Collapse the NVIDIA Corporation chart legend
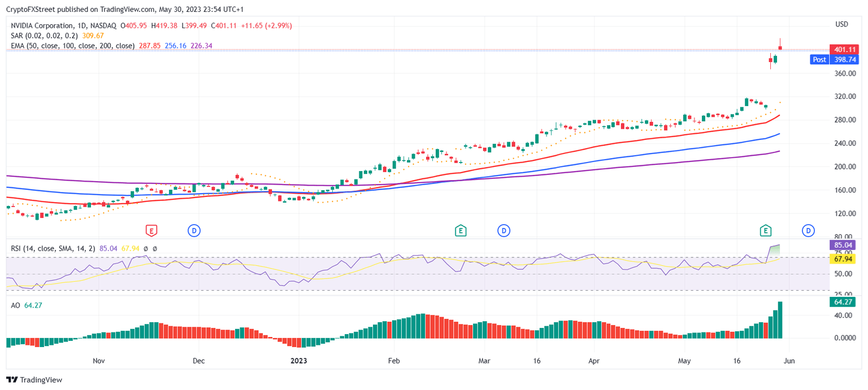The width and height of the screenshot is (868, 390). 68,25
